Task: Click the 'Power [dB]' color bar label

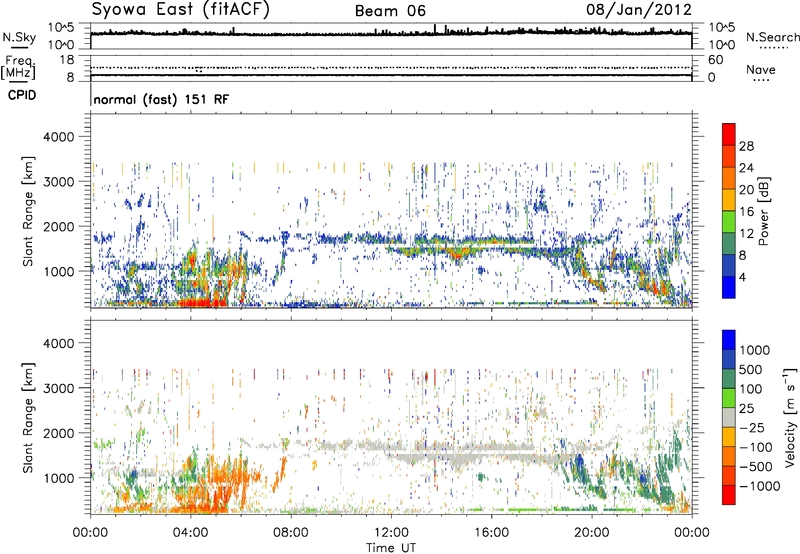Action: pyautogui.click(x=763, y=211)
